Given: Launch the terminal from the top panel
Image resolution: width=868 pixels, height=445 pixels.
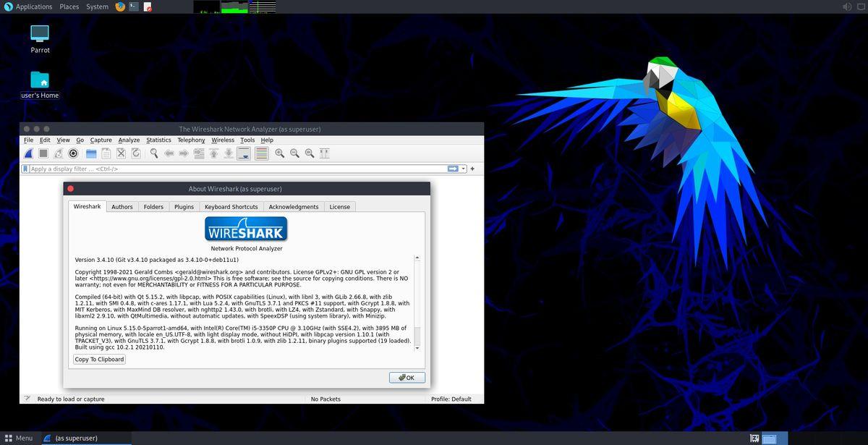Looking at the screenshot, I should click(x=134, y=7).
